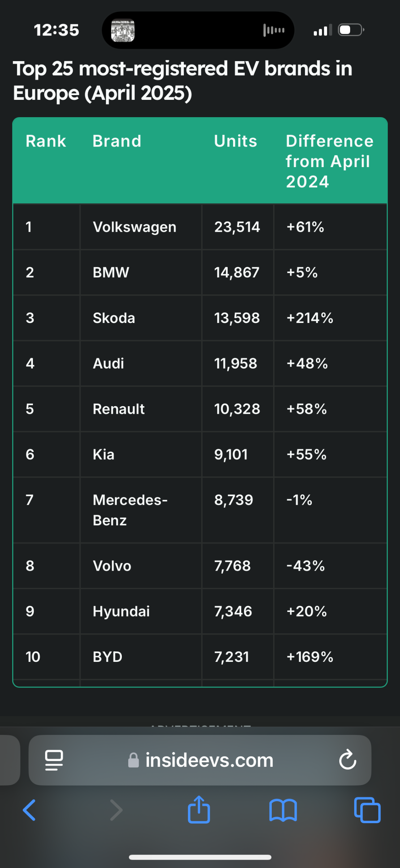Image resolution: width=400 pixels, height=868 pixels.
Task: Tap the Dynamic Island album thumbnail
Action: coord(123,30)
